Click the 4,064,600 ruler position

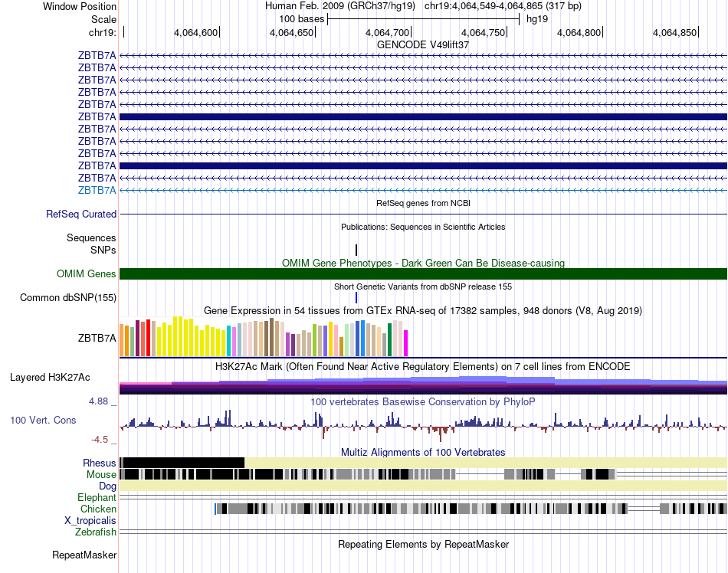point(195,32)
